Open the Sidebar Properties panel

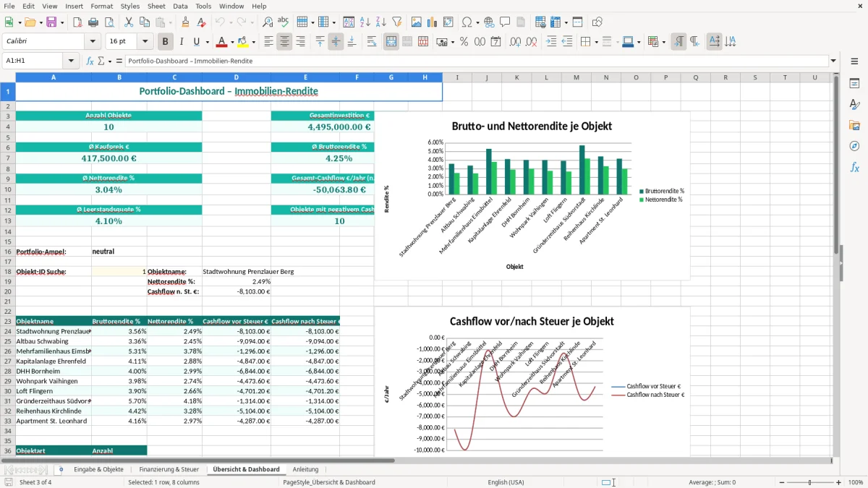[x=854, y=84]
